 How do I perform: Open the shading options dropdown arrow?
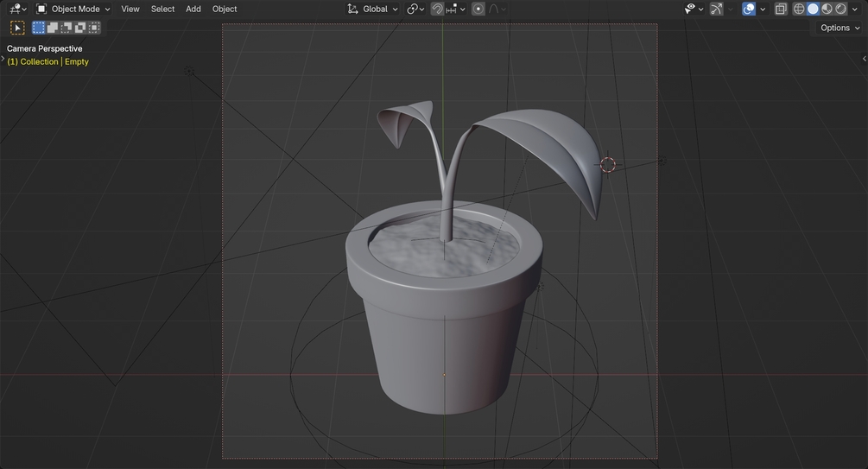click(x=855, y=9)
